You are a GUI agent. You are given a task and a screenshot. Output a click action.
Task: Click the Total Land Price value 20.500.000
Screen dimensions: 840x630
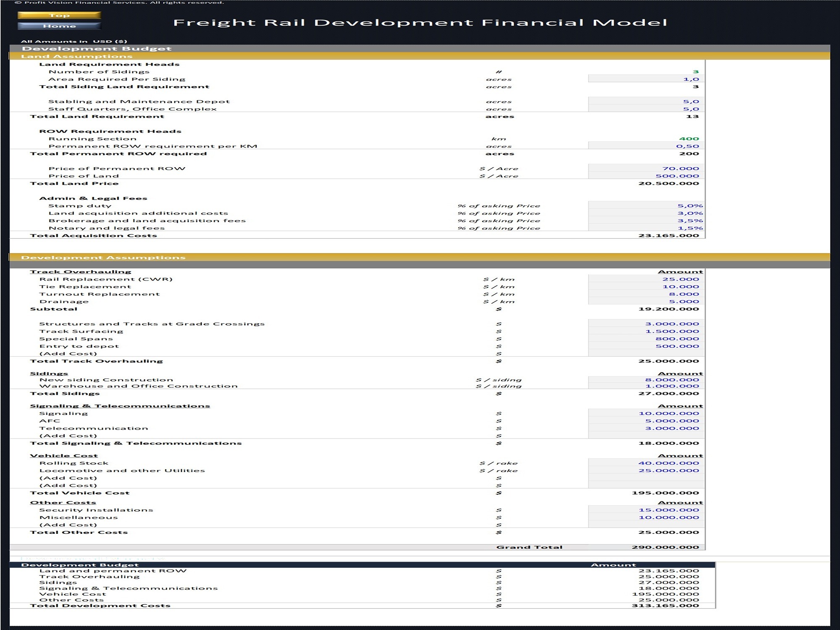tap(669, 184)
